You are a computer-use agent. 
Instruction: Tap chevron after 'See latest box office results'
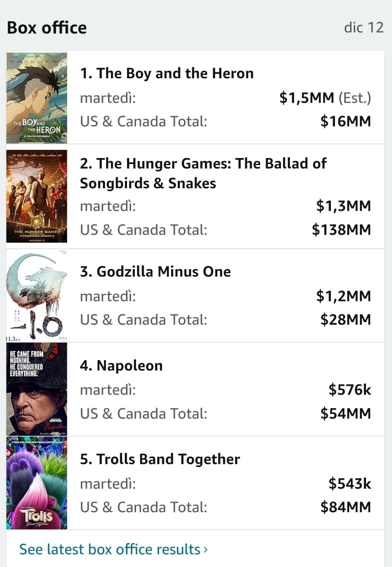206,549
